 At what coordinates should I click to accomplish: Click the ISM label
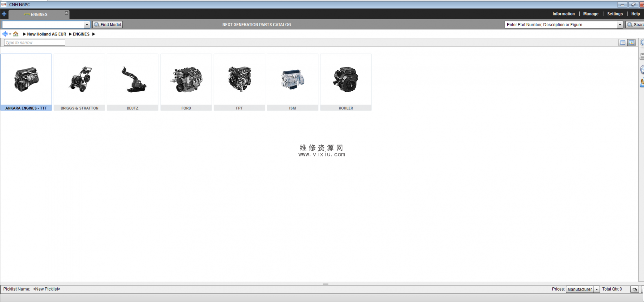293,108
